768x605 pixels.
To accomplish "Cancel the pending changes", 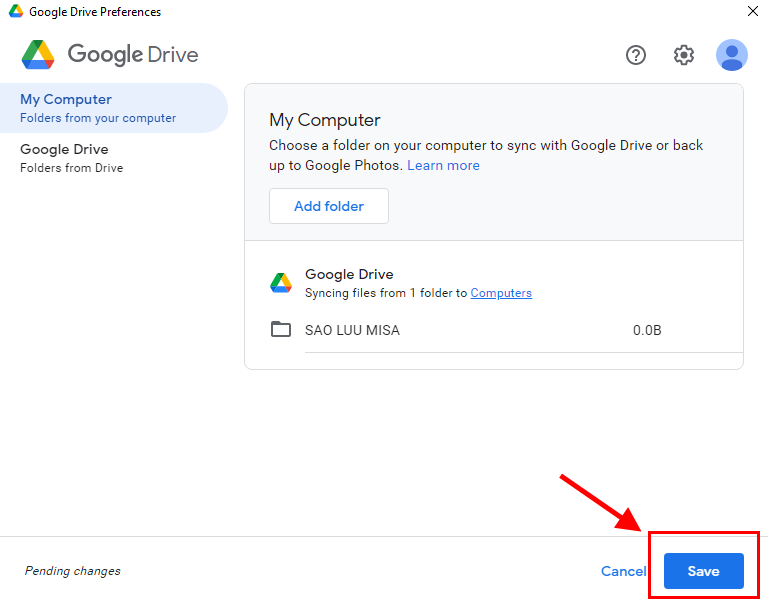I will [x=624, y=571].
